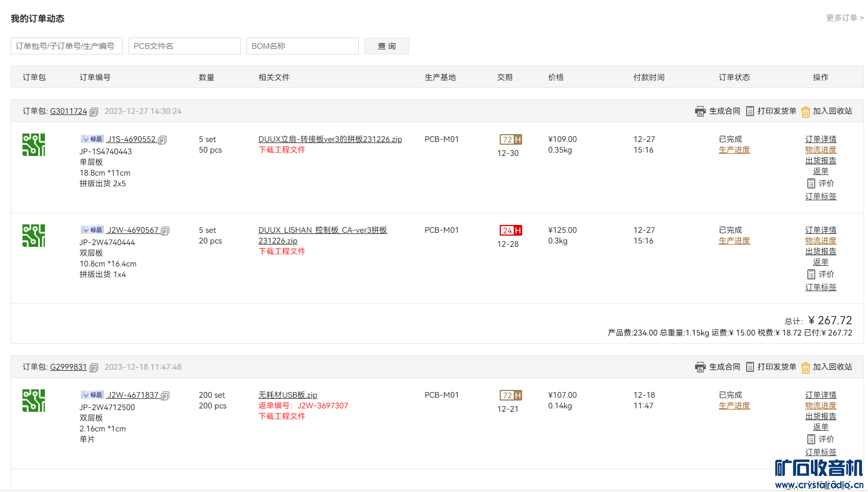
Task: Click printer icon for G3011724 contract
Action: point(700,111)
